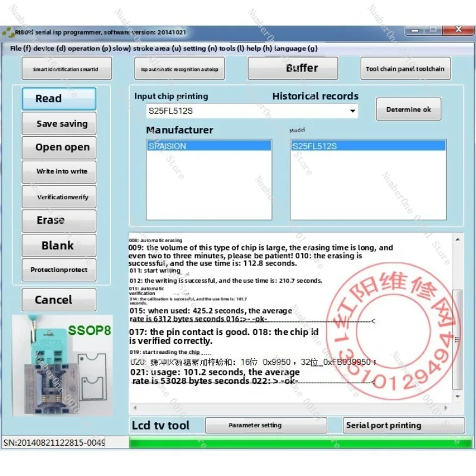The image size is (476, 476).
Task: Select S25FL512S in Model list
Action: [368, 146]
